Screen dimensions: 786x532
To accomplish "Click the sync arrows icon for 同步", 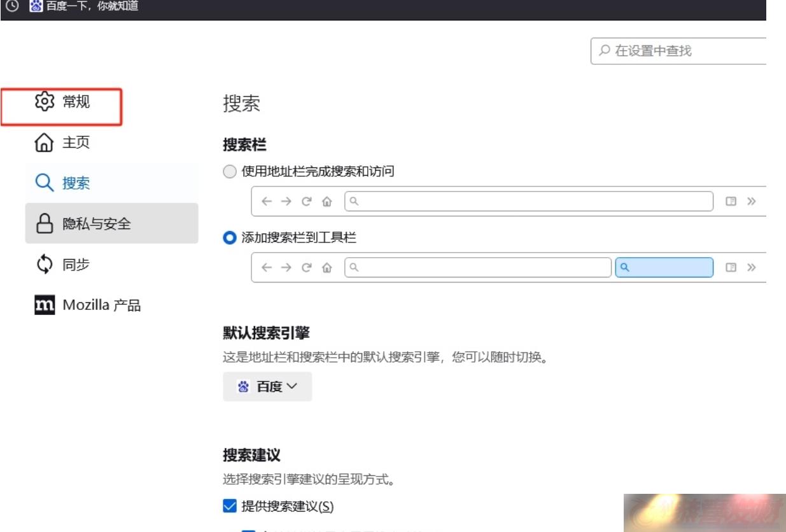I will (x=43, y=265).
